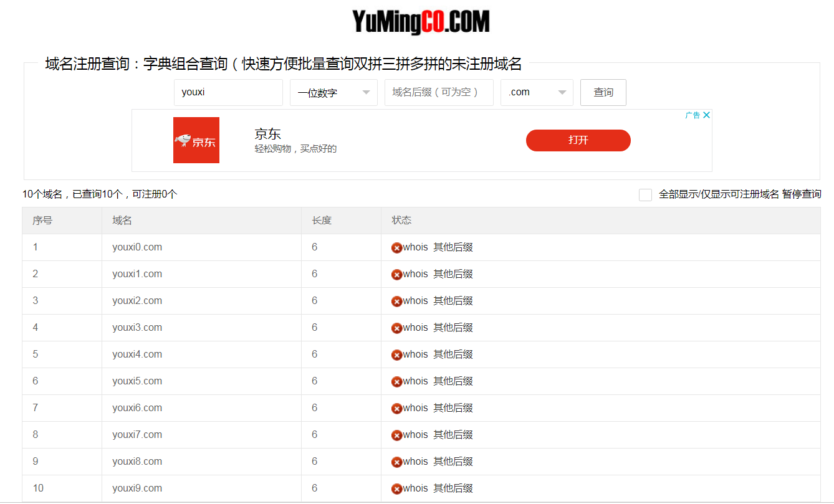Click the 京东 ad title text
The image size is (834, 504).
tap(268, 134)
